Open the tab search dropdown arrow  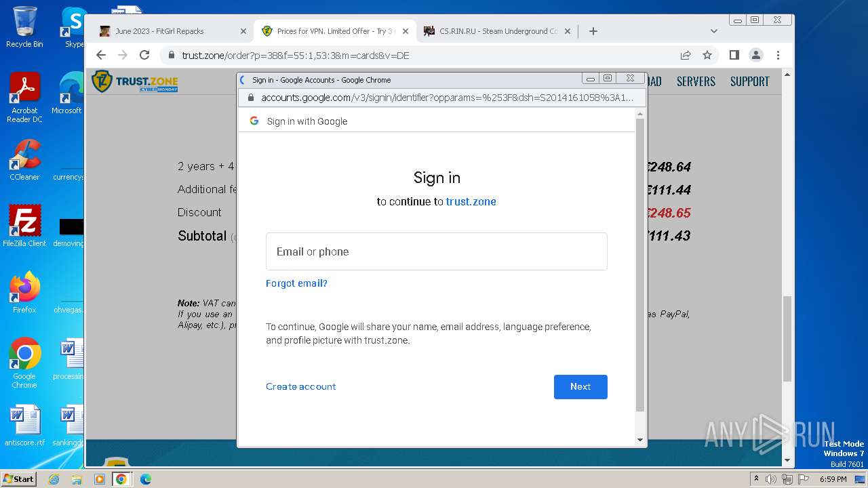tap(713, 31)
